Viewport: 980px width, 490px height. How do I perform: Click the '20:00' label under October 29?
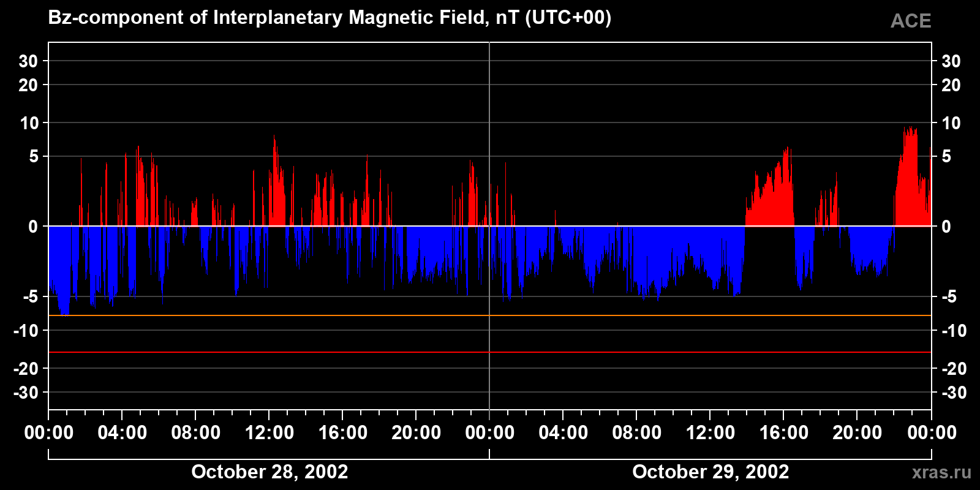858,432
